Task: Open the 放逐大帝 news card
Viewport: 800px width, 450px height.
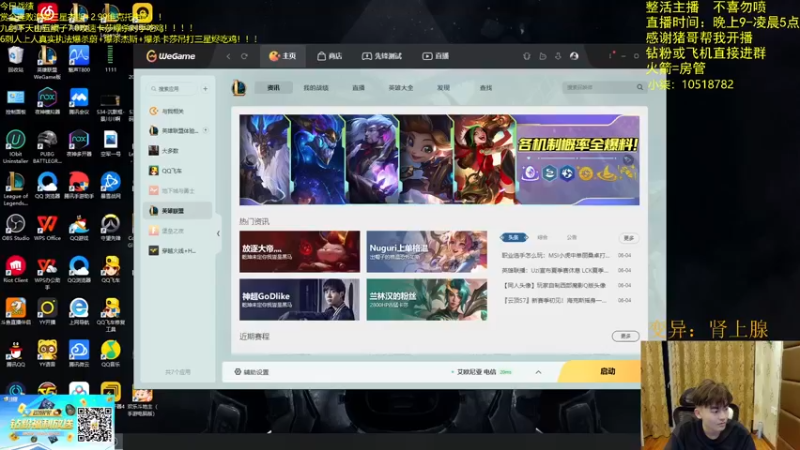Action: pos(299,252)
